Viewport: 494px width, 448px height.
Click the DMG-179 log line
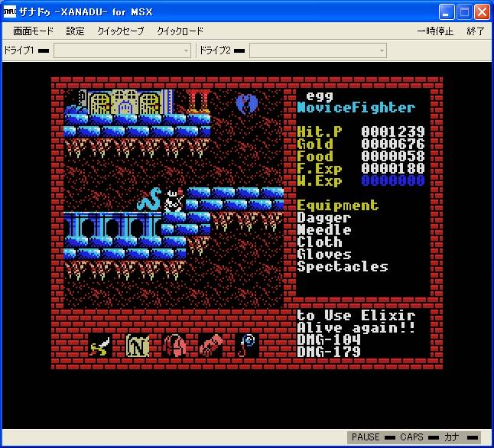(329, 352)
